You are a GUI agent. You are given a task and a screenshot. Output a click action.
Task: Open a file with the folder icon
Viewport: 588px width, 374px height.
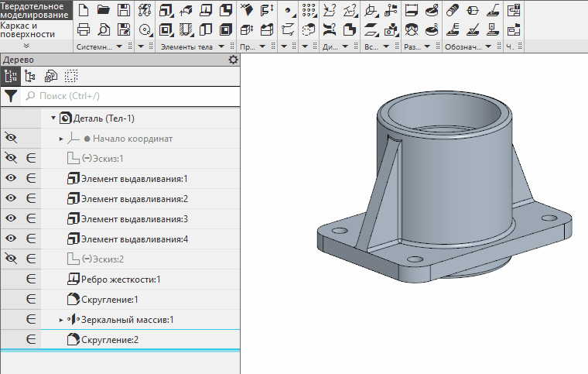(x=103, y=10)
